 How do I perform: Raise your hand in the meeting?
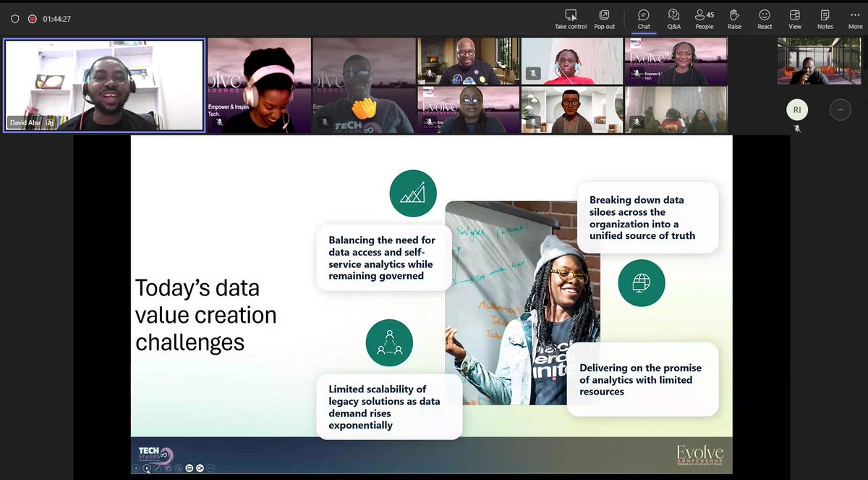pyautogui.click(x=734, y=20)
